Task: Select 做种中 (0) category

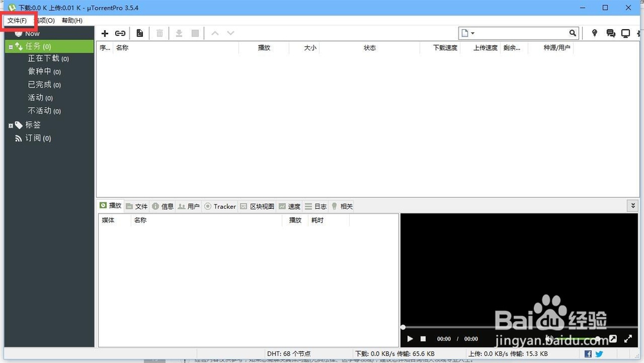Action: click(44, 72)
